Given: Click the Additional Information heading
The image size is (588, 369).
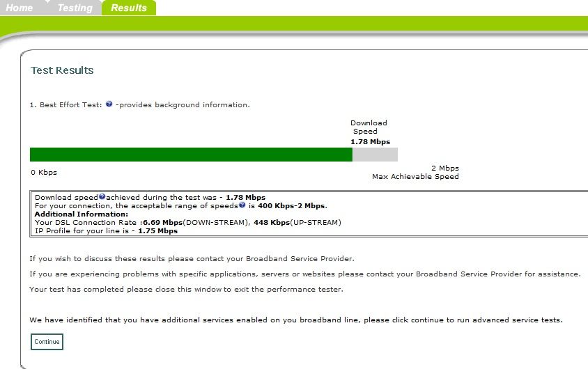Looking at the screenshot, I should [82, 214].
